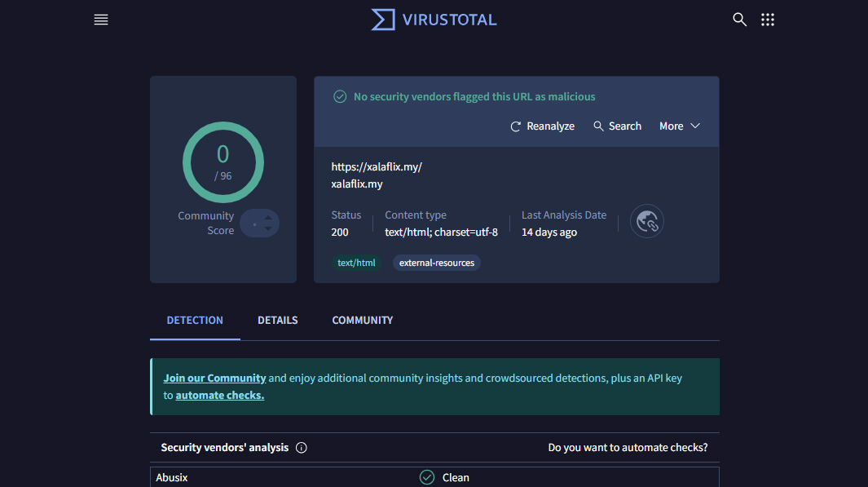Click the green check icon beside no-flag message

(x=340, y=96)
